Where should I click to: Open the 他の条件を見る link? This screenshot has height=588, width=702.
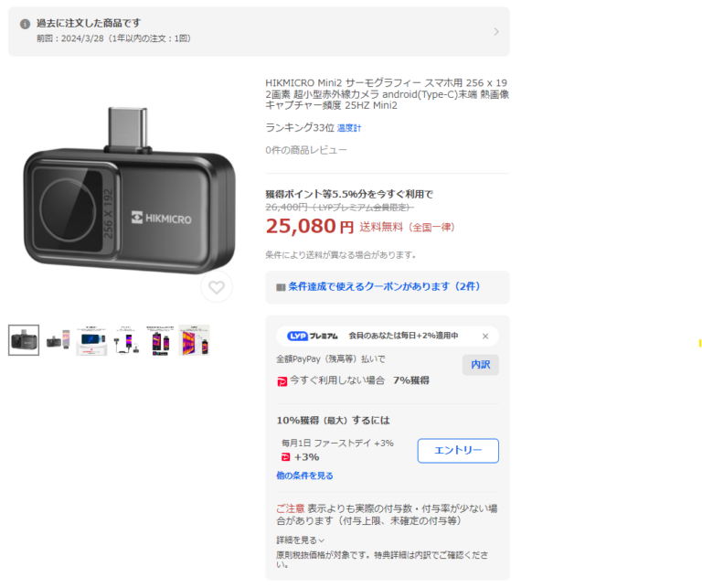click(x=304, y=476)
